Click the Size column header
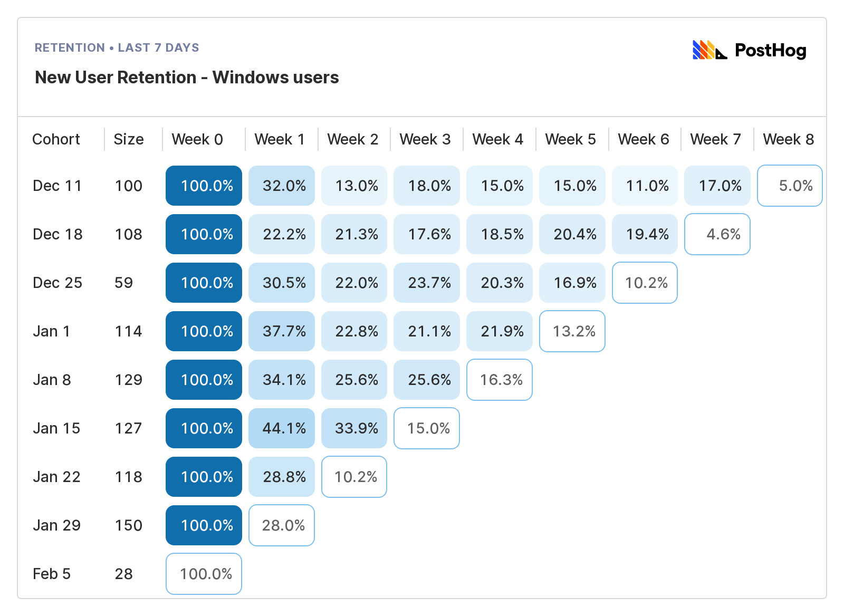The height and width of the screenshot is (616, 844). point(129,139)
